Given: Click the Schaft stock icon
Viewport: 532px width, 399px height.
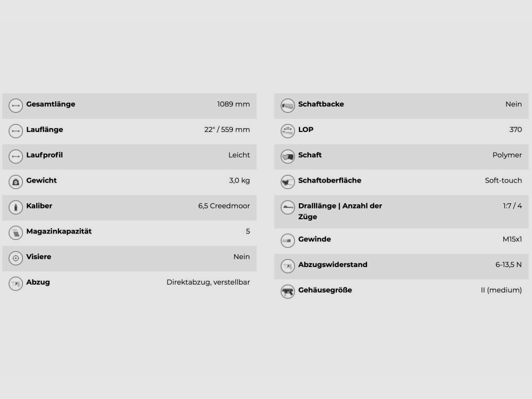Looking at the screenshot, I should pos(288,156).
